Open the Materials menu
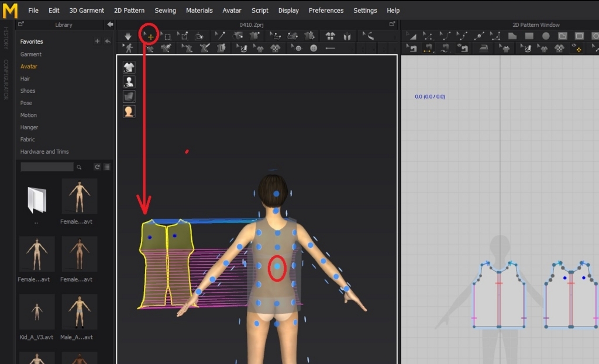This screenshot has width=599, height=364. point(199,11)
